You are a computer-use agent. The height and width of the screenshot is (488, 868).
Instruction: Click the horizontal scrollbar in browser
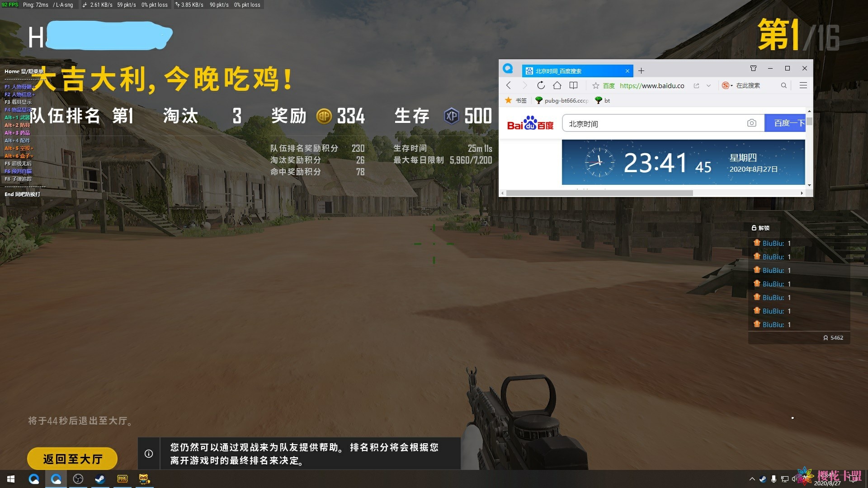[x=599, y=193]
